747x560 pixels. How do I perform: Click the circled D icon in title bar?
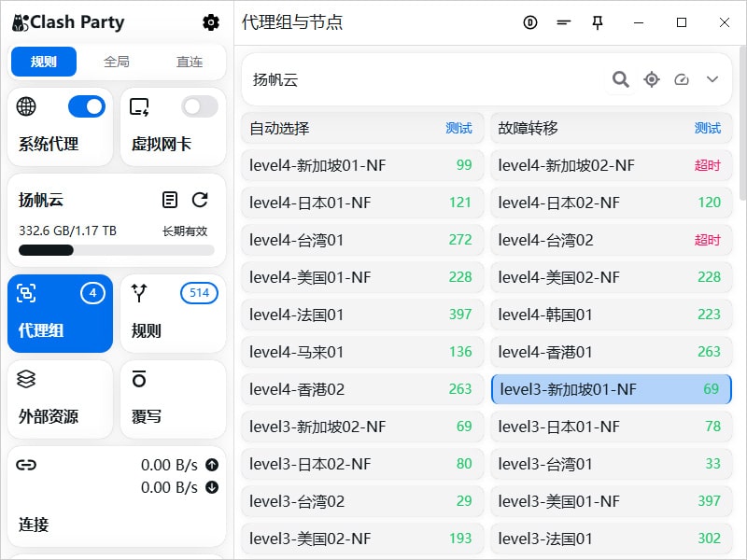[530, 22]
